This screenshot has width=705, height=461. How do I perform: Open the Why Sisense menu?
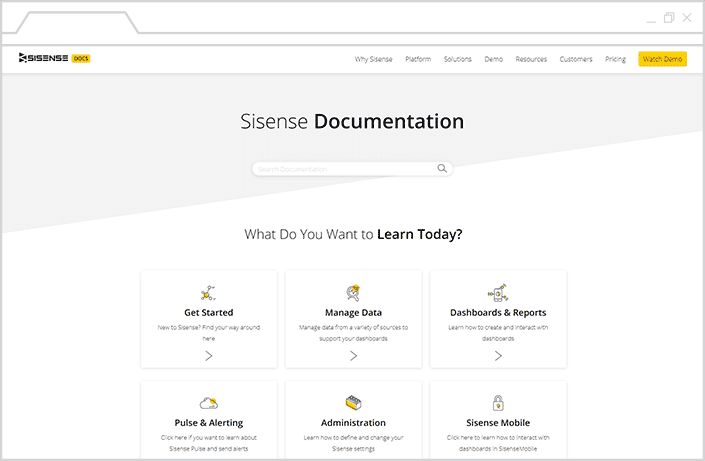(x=373, y=59)
